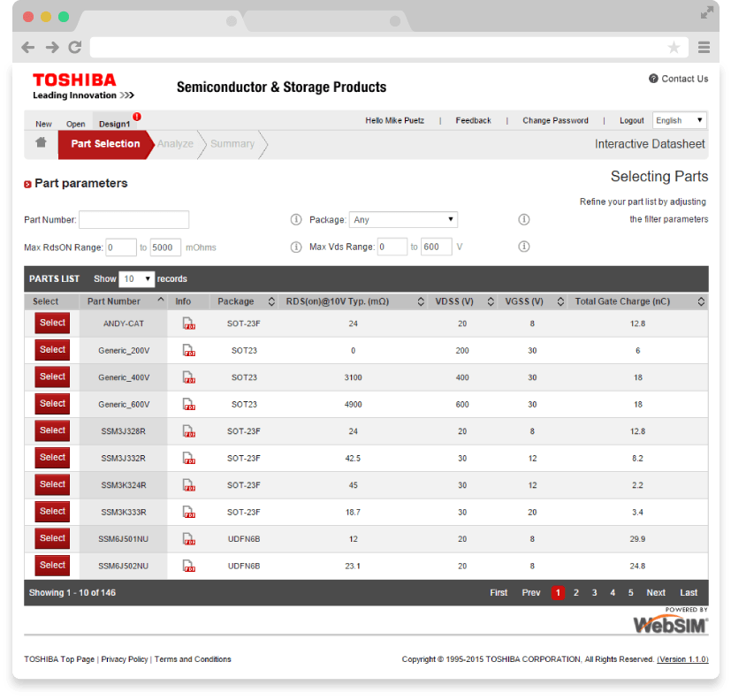Open the New design tab
731x700 pixels.
click(x=43, y=124)
